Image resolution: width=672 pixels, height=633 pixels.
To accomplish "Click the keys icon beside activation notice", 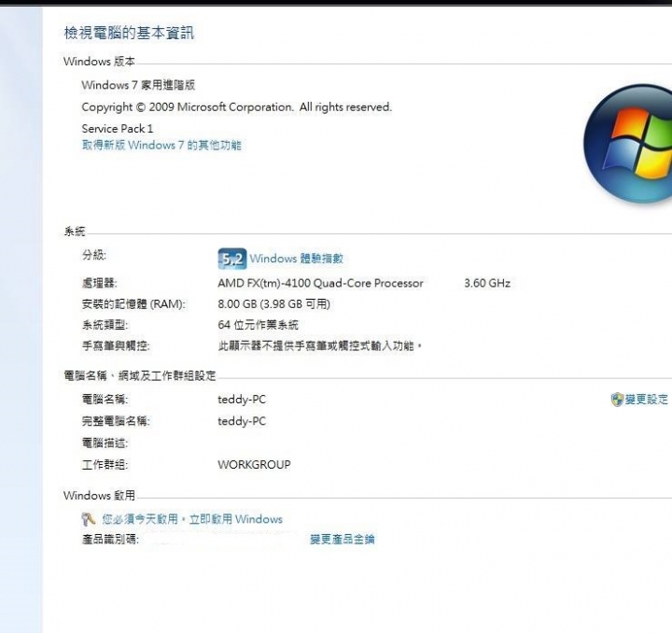I will pyautogui.click(x=89, y=519).
